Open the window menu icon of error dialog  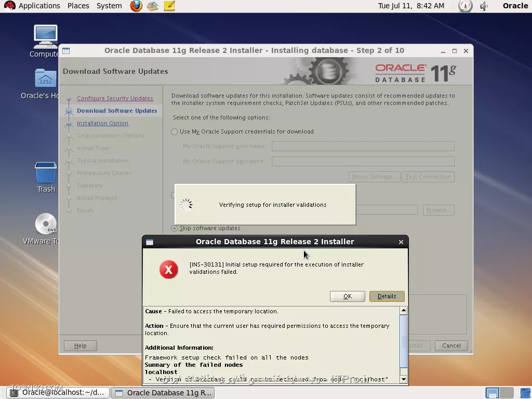coord(150,242)
